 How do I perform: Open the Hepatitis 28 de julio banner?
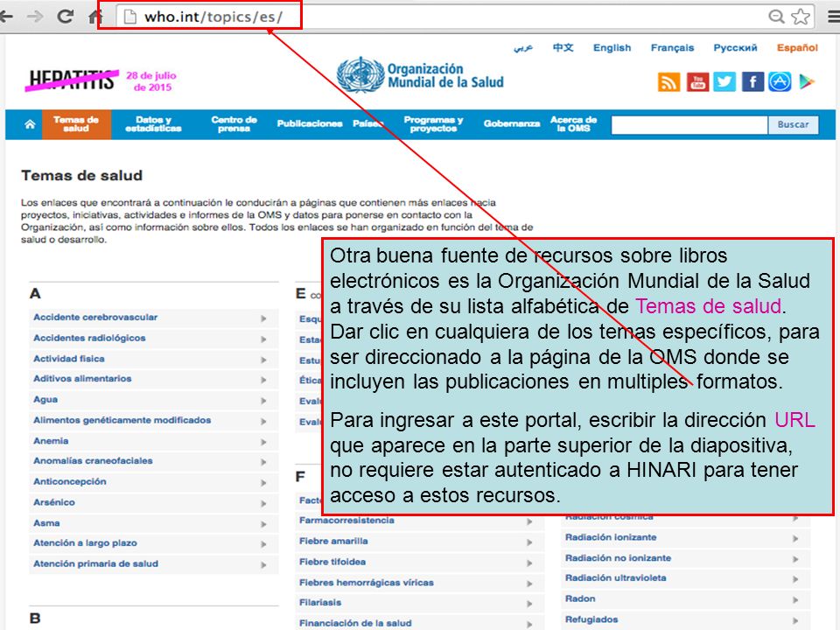click(101, 80)
